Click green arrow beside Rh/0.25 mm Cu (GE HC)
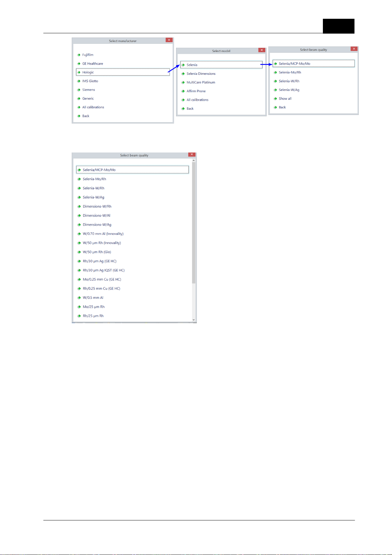 coord(79,289)
